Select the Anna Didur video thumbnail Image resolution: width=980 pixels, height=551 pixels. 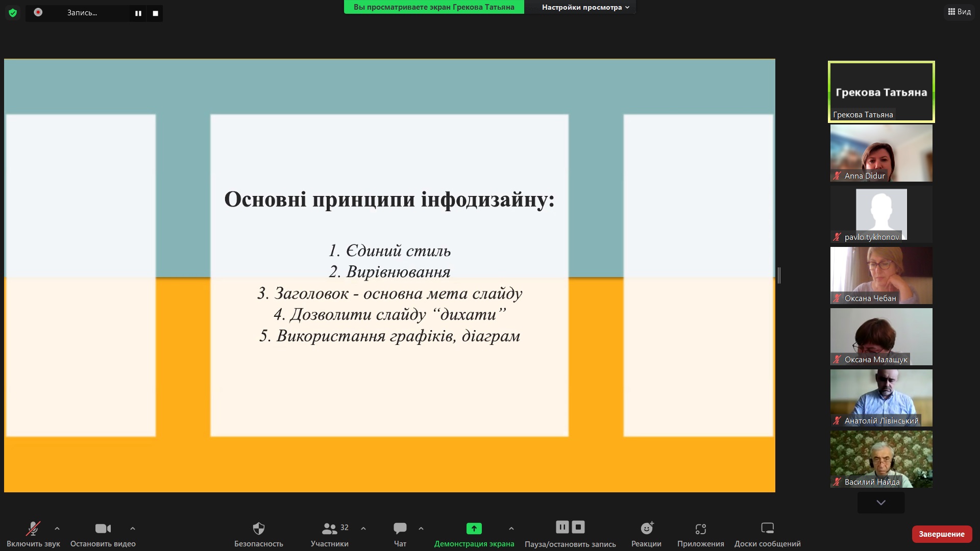[881, 153]
